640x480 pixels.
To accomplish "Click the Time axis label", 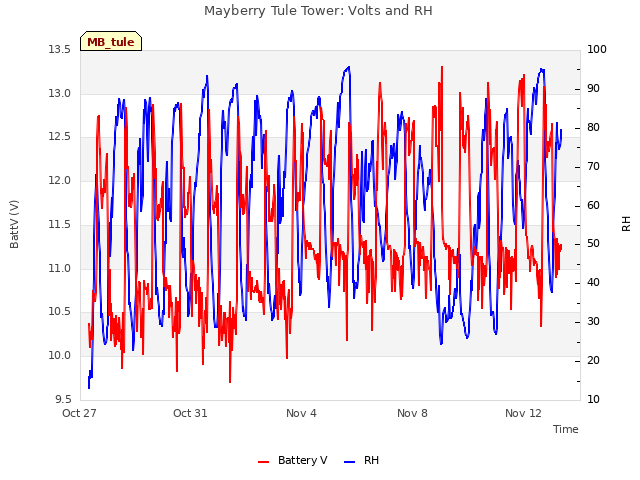I will [x=566, y=429].
